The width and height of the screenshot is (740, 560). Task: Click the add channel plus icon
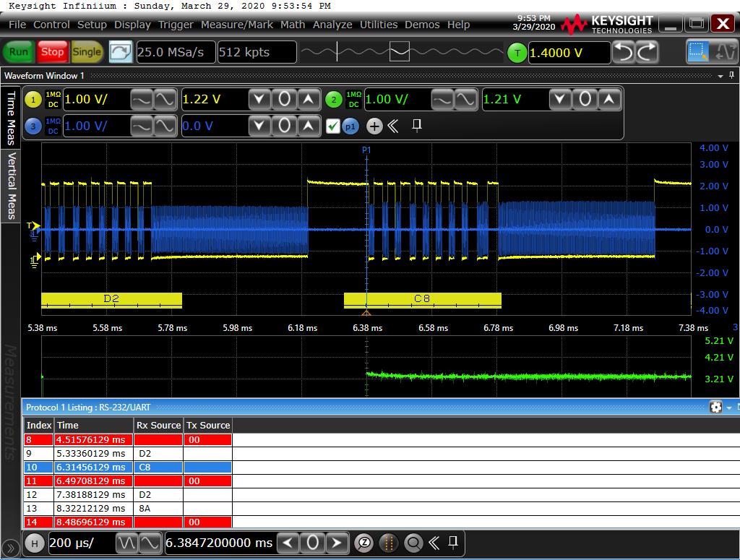coord(374,126)
